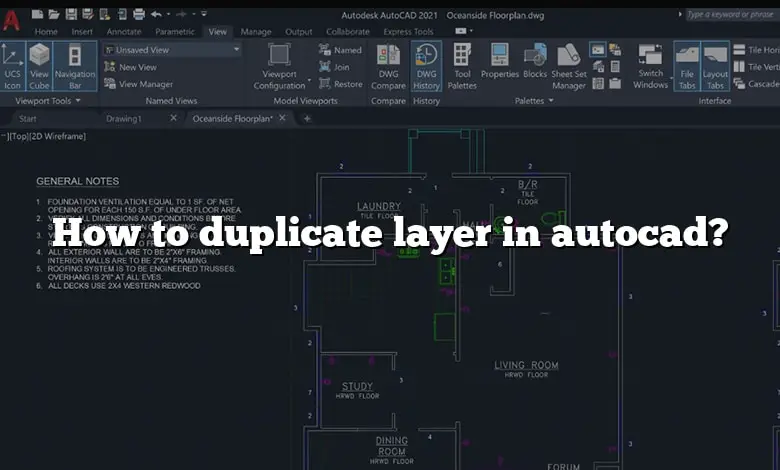Open the Tool Palettes icon
The height and width of the screenshot is (470, 780).
[462, 65]
